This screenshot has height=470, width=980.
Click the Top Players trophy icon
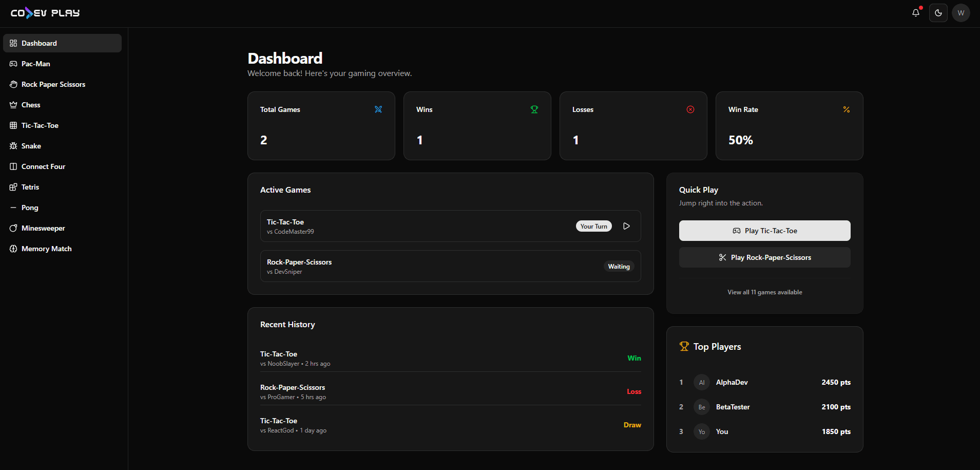[684, 347]
